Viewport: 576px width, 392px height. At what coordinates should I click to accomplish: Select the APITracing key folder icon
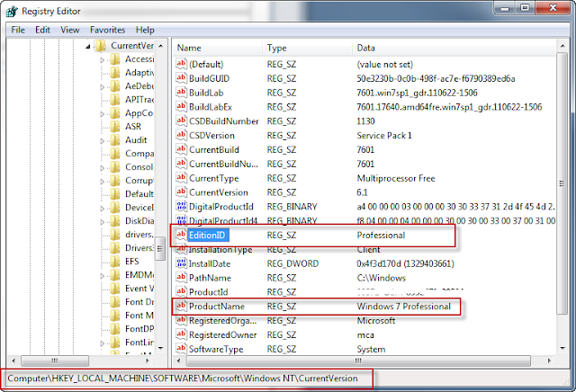tap(115, 100)
